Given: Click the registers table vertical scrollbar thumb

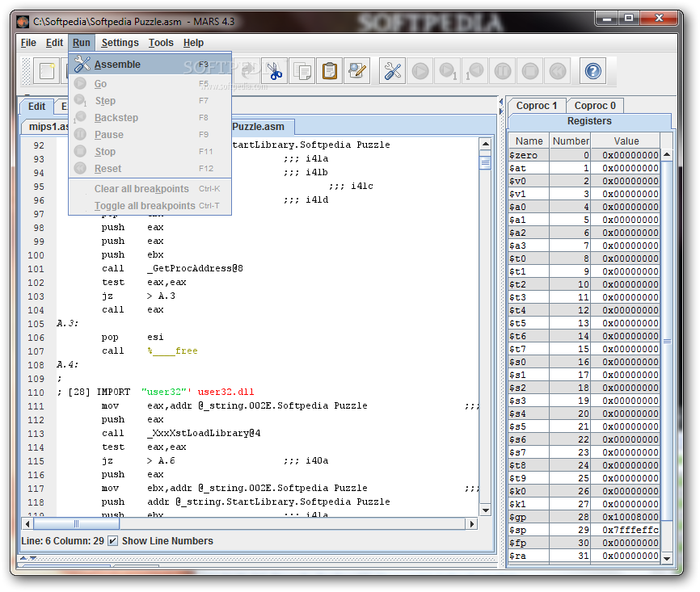Looking at the screenshot, I should pos(667,342).
